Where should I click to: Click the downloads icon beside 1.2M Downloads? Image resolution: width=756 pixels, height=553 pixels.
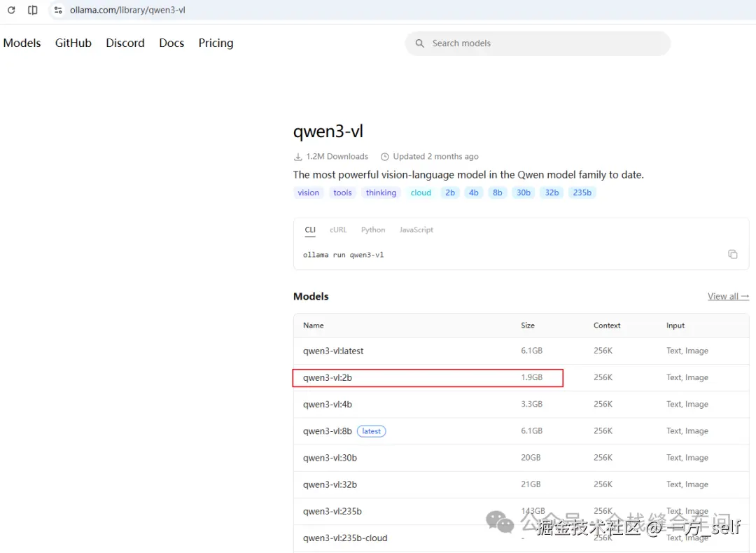[x=298, y=157]
